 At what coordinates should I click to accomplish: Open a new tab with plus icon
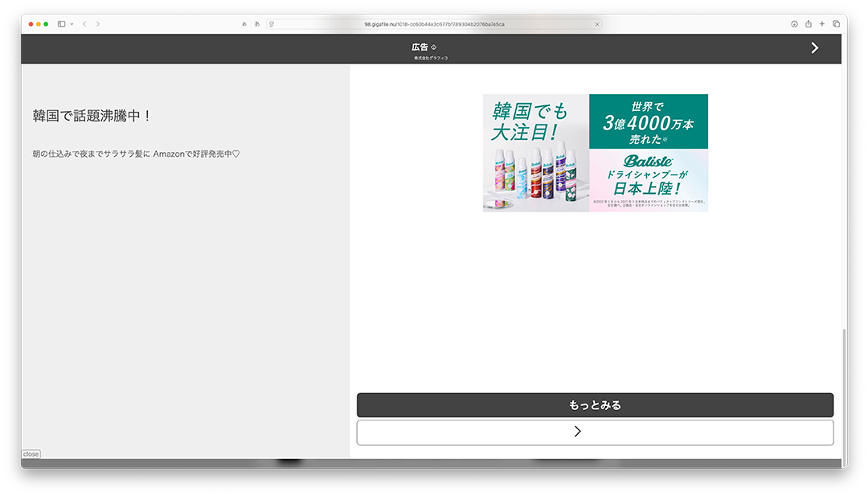coord(822,24)
